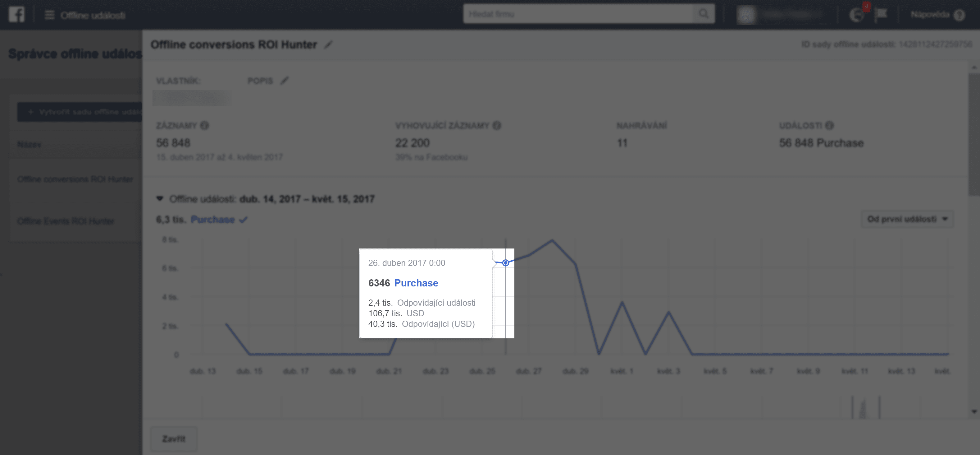This screenshot has height=455, width=980.
Task: Click the pencil icon beside POPIS
Action: pyautogui.click(x=285, y=81)
